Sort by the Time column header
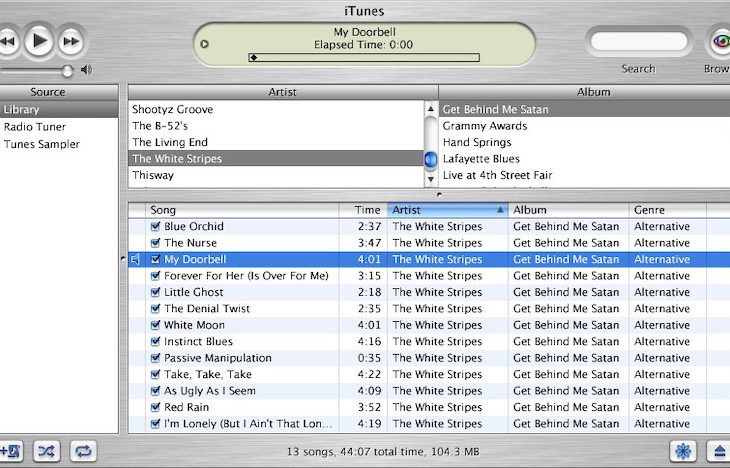This screenshot has height=468, width=730. (363, 210)
